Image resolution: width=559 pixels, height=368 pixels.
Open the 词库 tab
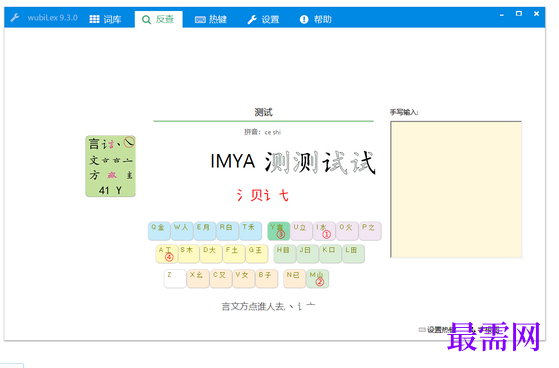[105, 19]
